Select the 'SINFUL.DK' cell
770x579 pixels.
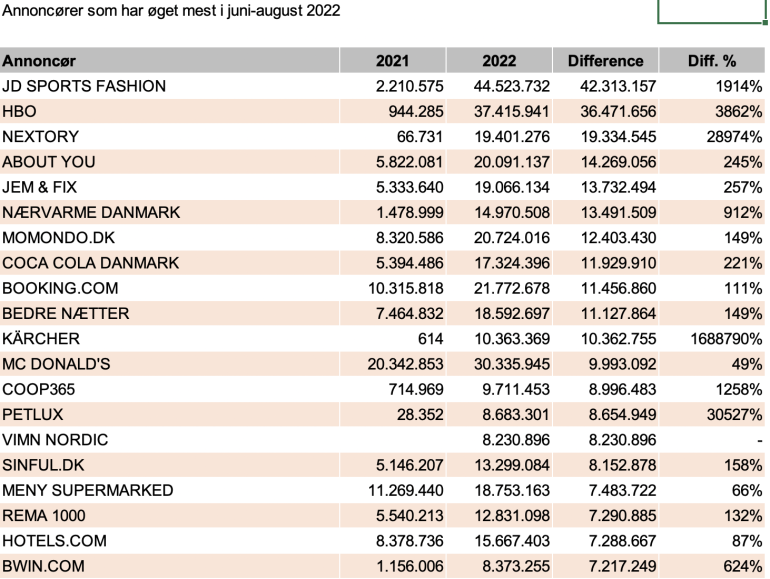169,465
